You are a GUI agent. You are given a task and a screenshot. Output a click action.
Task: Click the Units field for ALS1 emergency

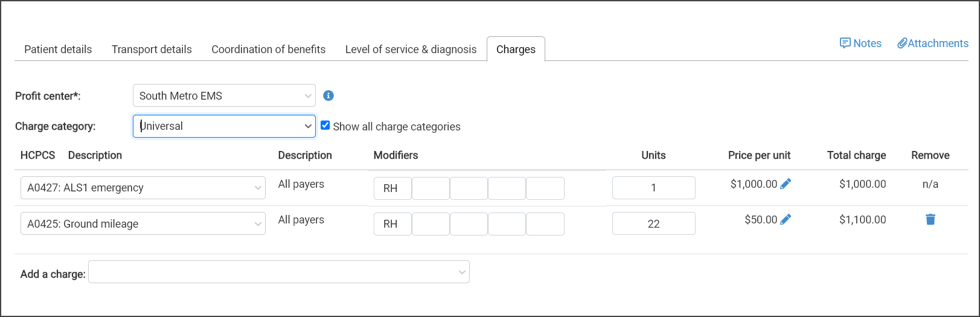click(654, 188)
